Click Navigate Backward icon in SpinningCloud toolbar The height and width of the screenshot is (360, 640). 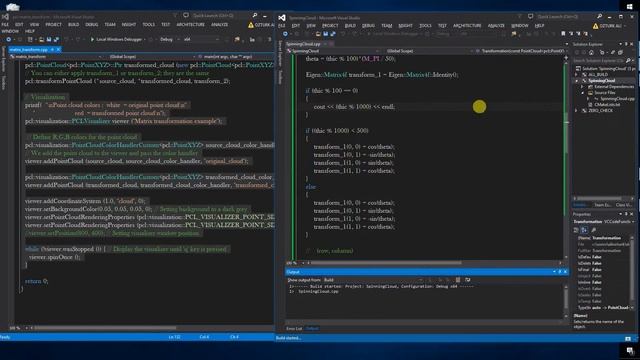point(285,34)
